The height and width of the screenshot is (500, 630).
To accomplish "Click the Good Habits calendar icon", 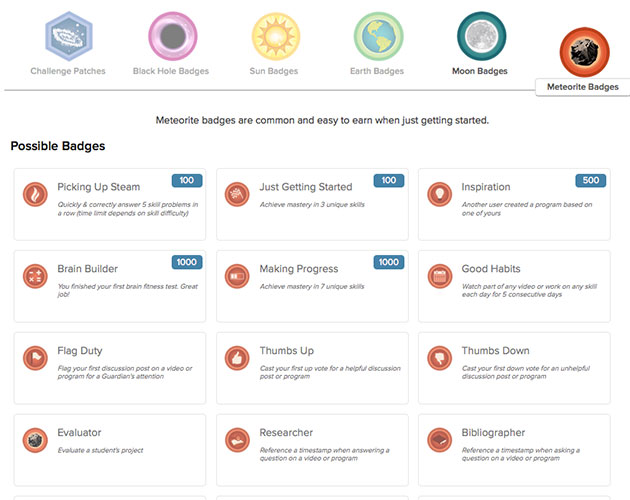I will click(439, 275).
